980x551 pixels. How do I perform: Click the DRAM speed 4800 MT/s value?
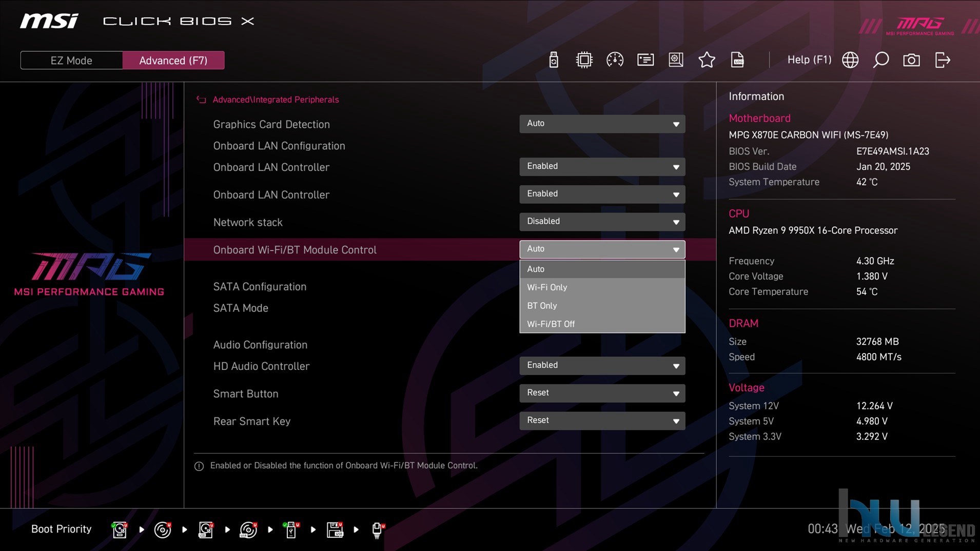click(x=878, y=357)
